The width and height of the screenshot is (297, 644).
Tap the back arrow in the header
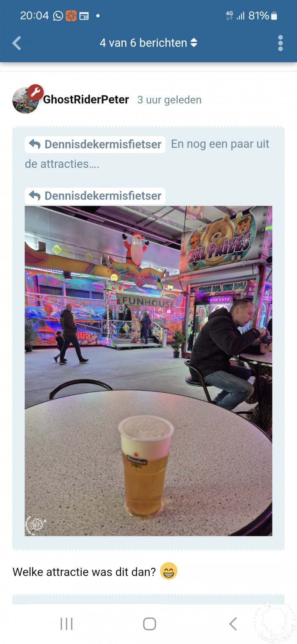(x=16, y=43)
